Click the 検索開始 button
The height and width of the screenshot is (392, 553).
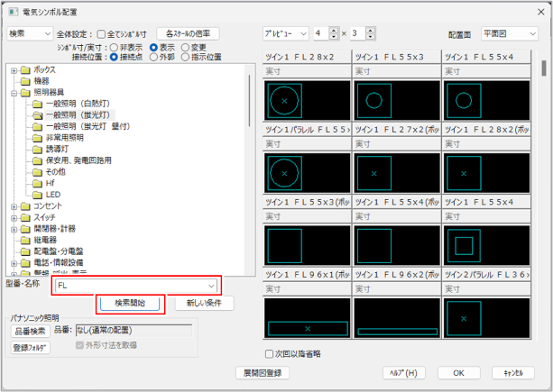pyautogui.click(x=130, y=303)
